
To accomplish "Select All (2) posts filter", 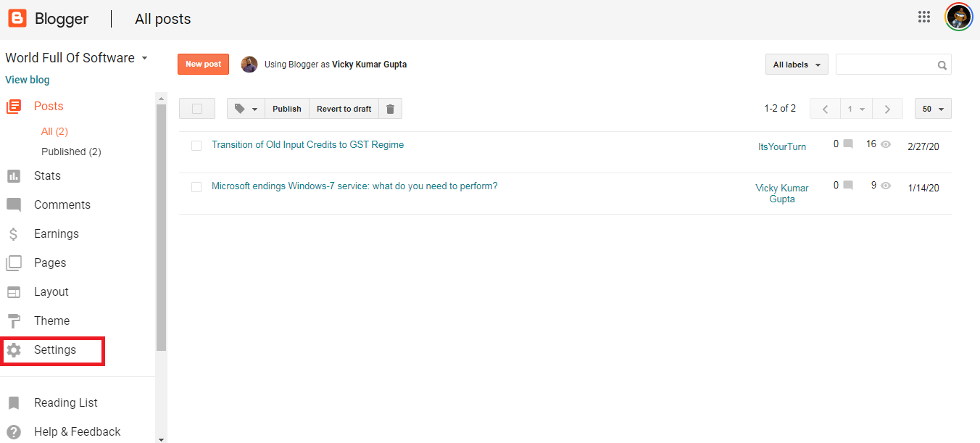I will [x=54, y=131].
